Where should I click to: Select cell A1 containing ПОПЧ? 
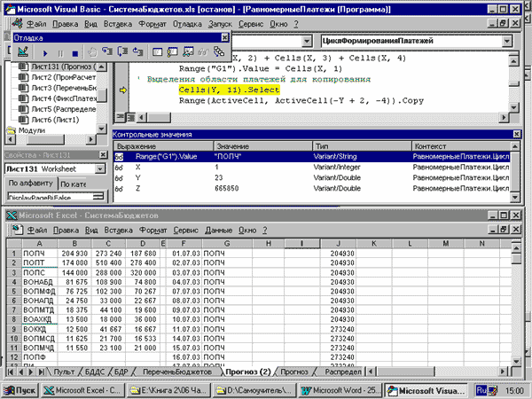coord(39,254)
